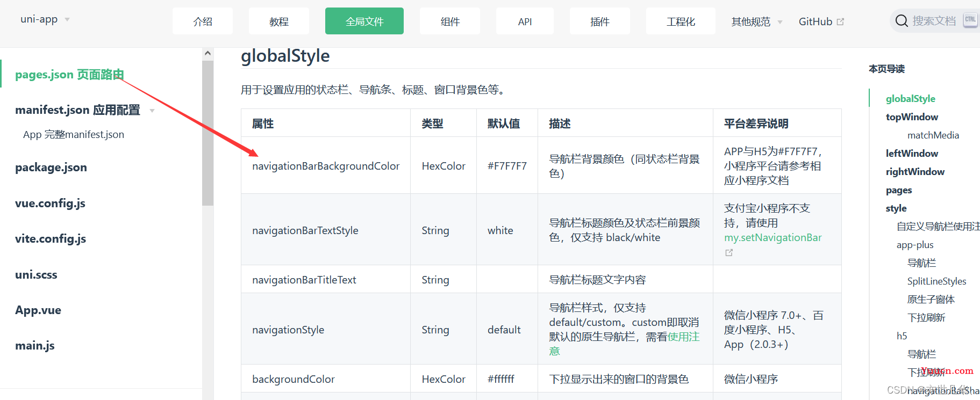Open uni.scss in the sidebar
Screen dimensions: 980x400
click(36, 274)
